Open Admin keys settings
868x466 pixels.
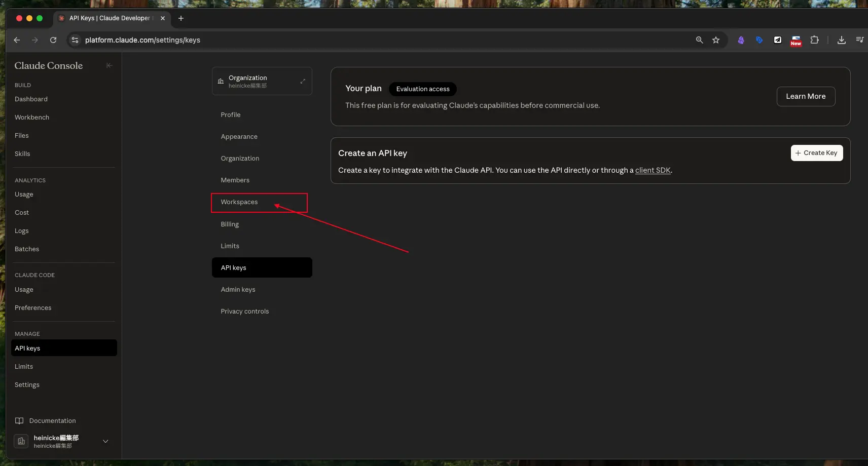(x=238, y=290)
